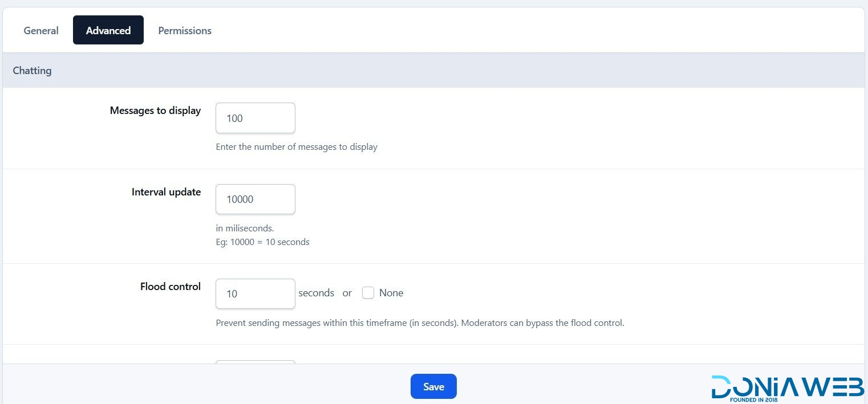Click the 'Enter the number of messages' hint

[x=297, y=147]
